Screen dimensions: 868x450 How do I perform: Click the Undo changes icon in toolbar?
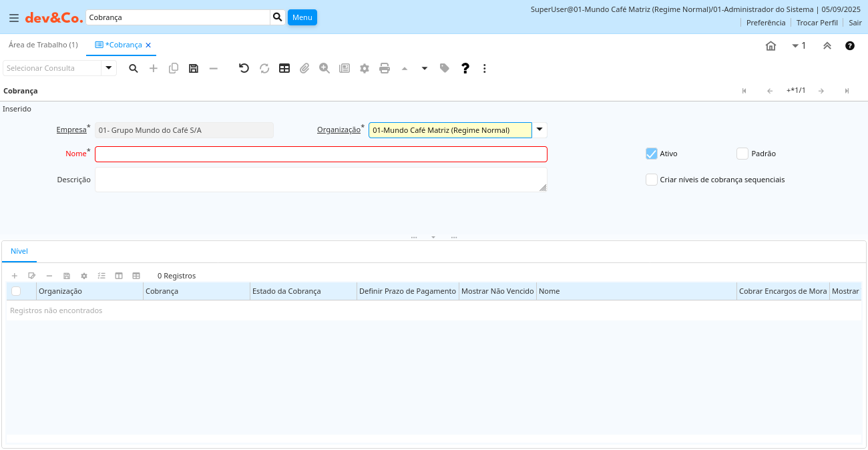coord(244,68)
